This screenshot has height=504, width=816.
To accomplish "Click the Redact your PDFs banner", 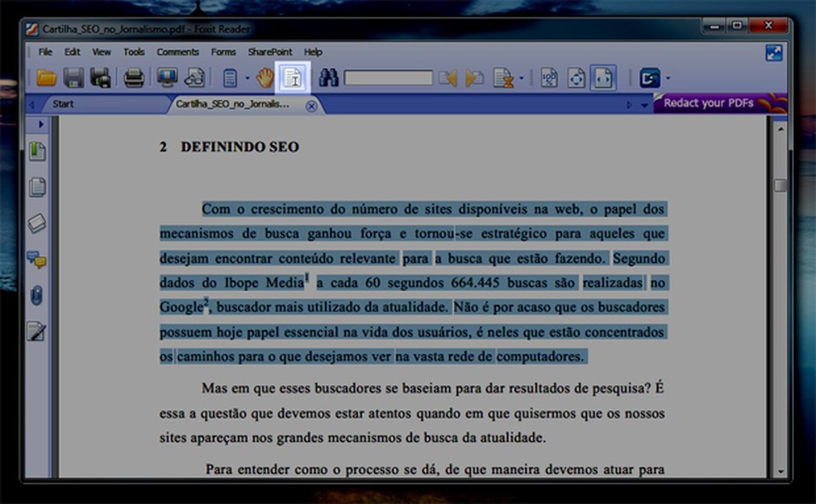I will [x=721, y=103].
